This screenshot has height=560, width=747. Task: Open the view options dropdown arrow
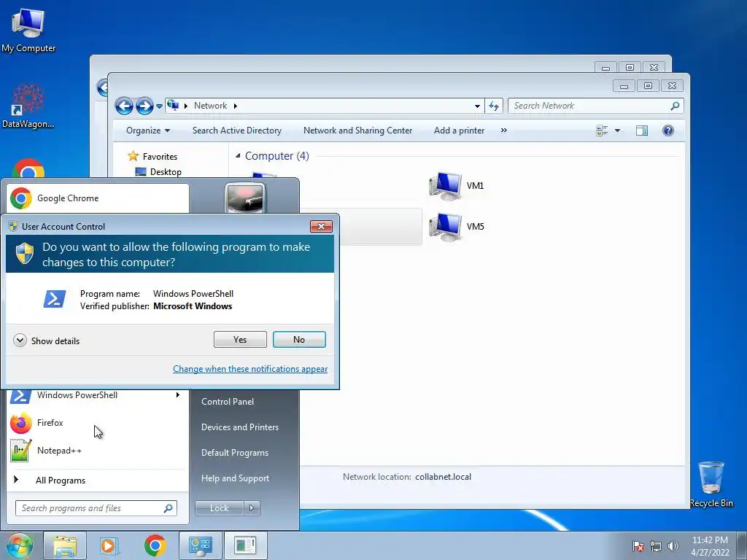pos(617,131)
